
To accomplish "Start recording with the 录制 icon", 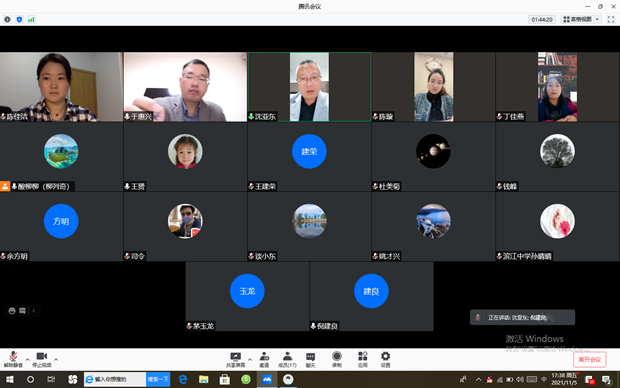I will [x=336, y=360].
